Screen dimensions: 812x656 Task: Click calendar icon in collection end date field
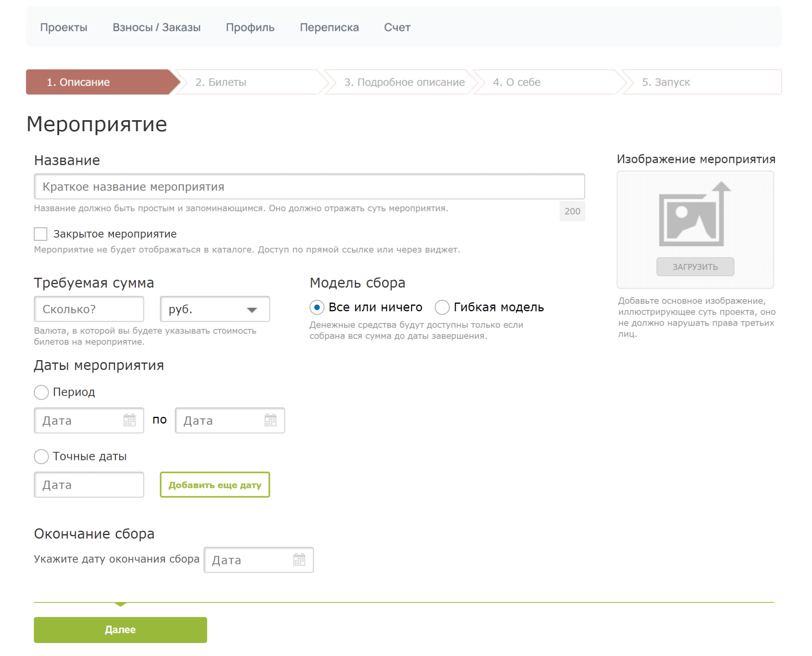click(299, 560)
